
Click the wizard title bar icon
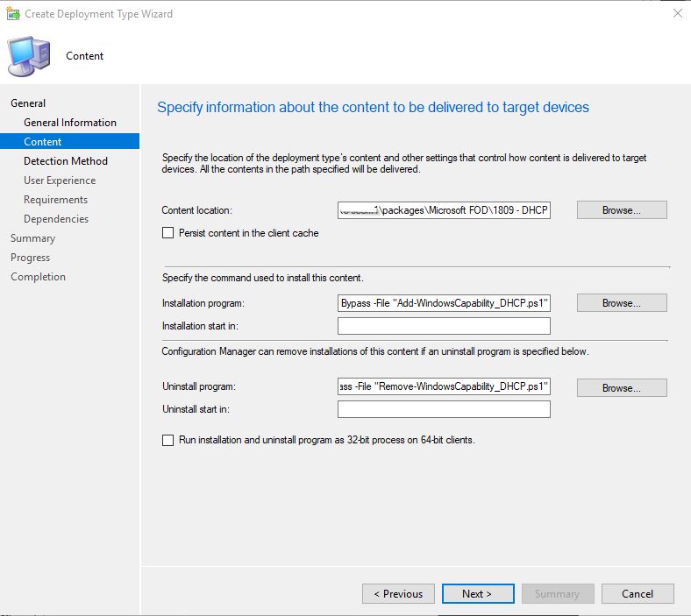click(x=13, y=14)
